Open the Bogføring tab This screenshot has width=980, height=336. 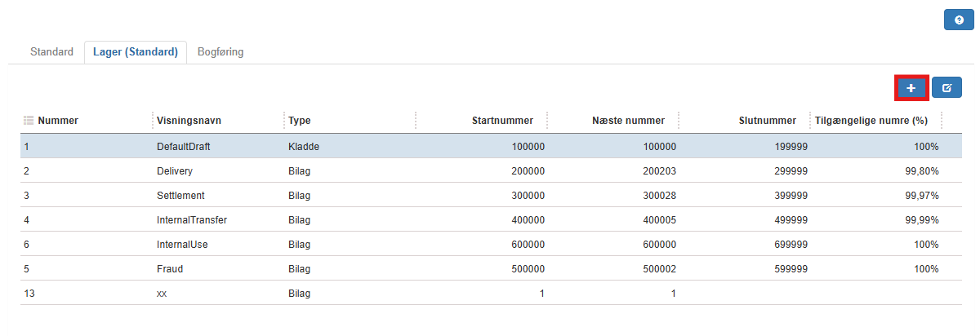pos(220,51)
